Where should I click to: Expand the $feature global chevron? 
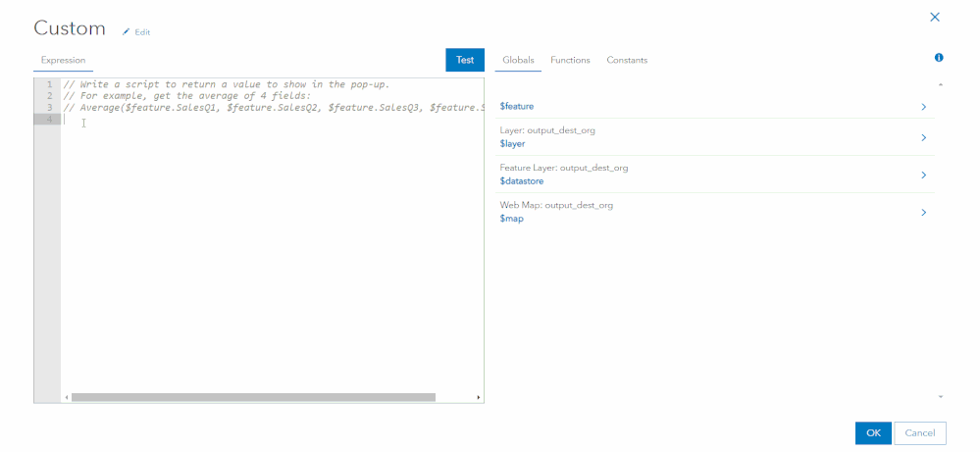pyautogui.click(x=924, y=107)
